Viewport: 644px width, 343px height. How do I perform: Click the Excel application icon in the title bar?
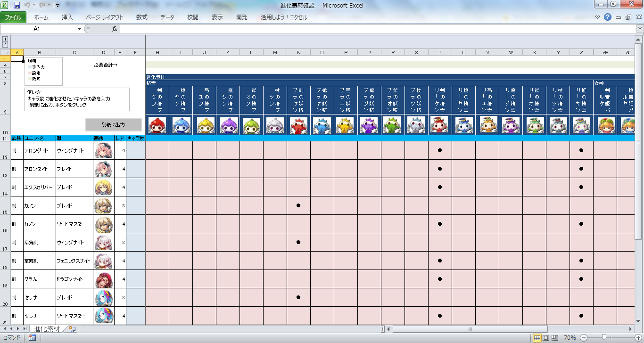tap(5, 5)
